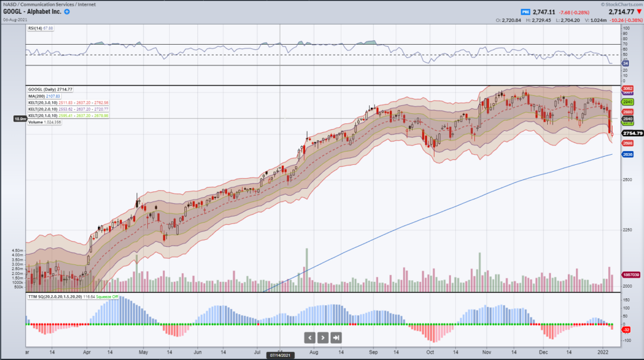The image size is (644, 360).
Task: Click the NASD / Communication Services / Internet breadcrumb
Action: (x=49, y=4)
